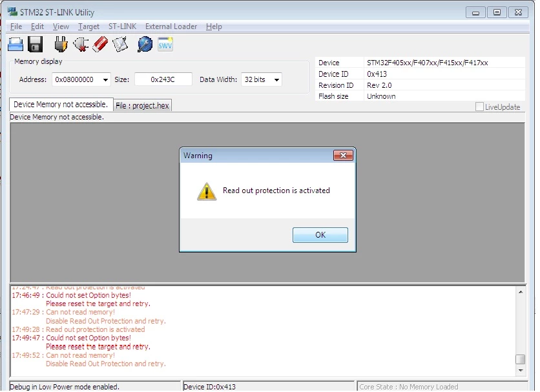The image size is (540, 392).
Task: Click OK in the Warning dialog
Action: (x=320, y=235)
